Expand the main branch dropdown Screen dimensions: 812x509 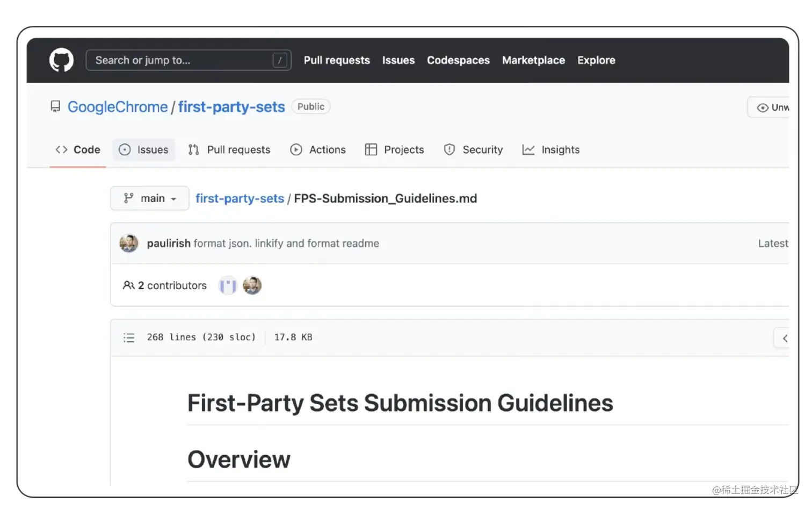point(150,198)
